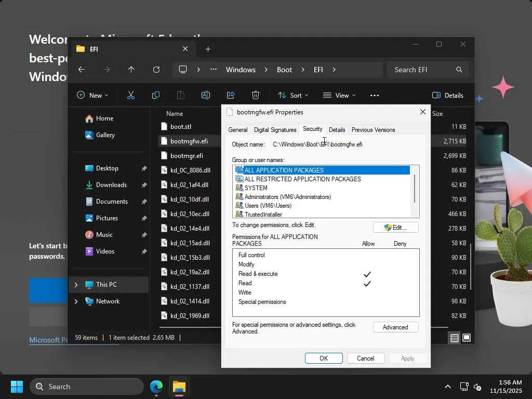Open Gallery in navigation pane
Screen dimensions: 532x399
tap(105, 135)
